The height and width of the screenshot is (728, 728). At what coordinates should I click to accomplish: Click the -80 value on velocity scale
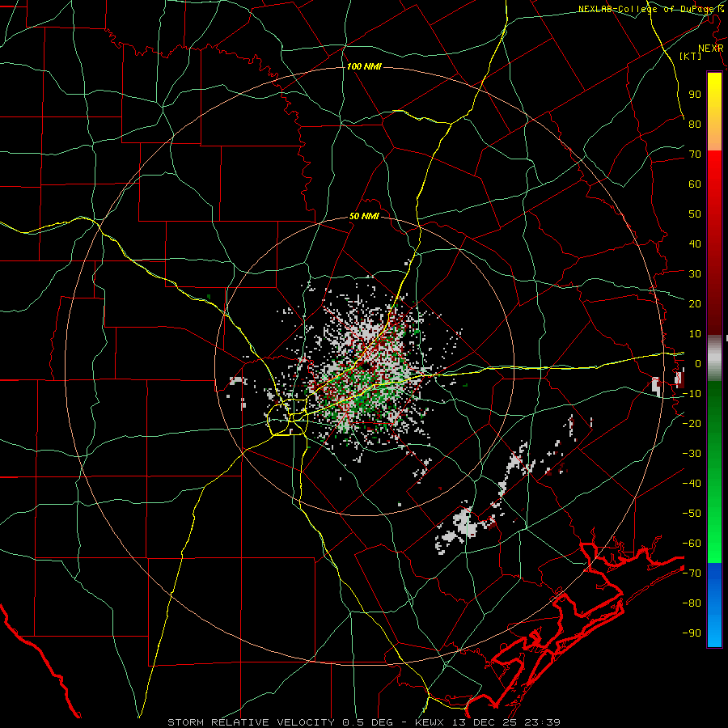point(692,603)
